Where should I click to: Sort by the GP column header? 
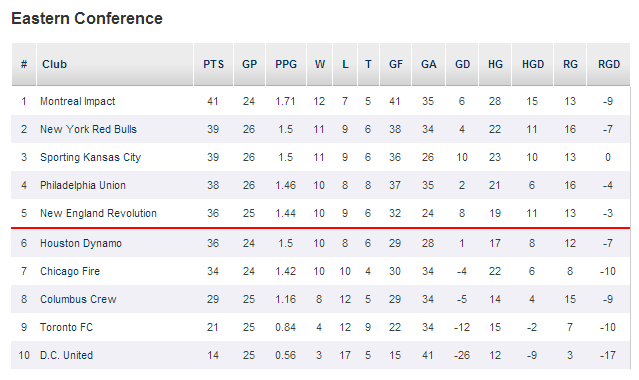click(249, 64)
